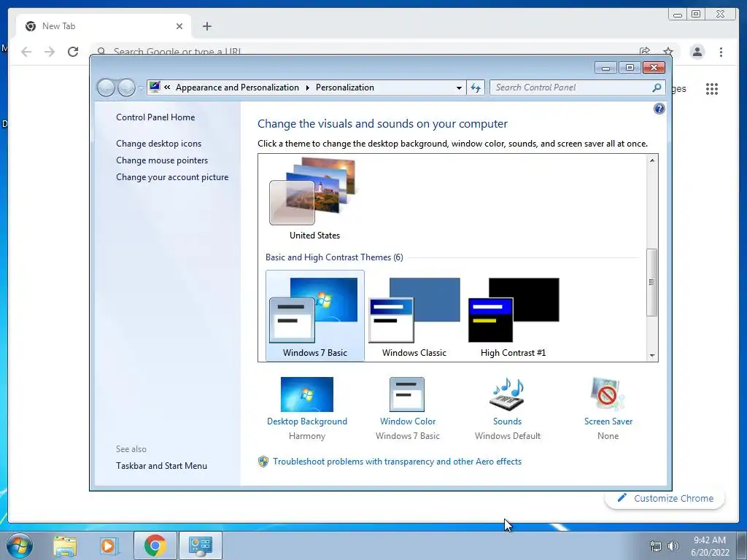Click Appearance and Personalization breadcrumb
Image resolution: width=747 pixels, height=560 pixels.
tap(237, 87)
